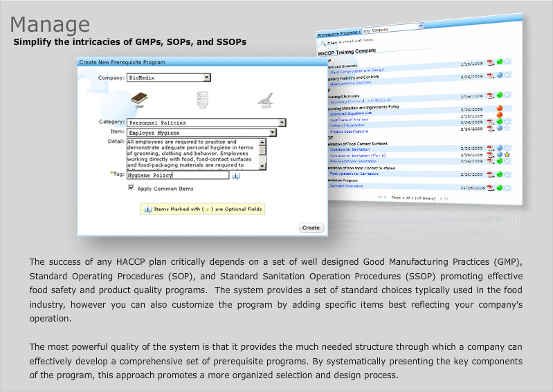Image resolution: width=553 pixels, height=392 pixels.
Task: Open PDF for Post operational Sanitation
Action: pyautogui.click(x=491, y=174)
